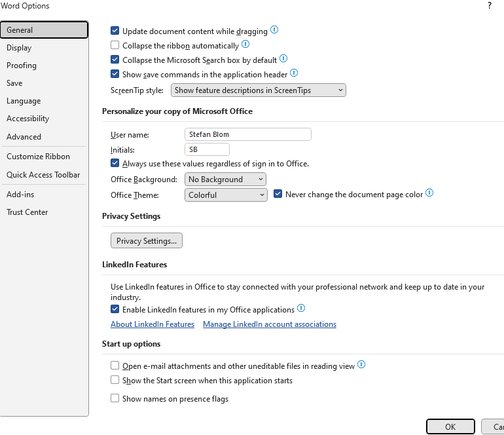Click info icon next to Collapse the ribbon automatically
Image resolution: width=504 pixels, height=435 pixels.
click(245, 44)
